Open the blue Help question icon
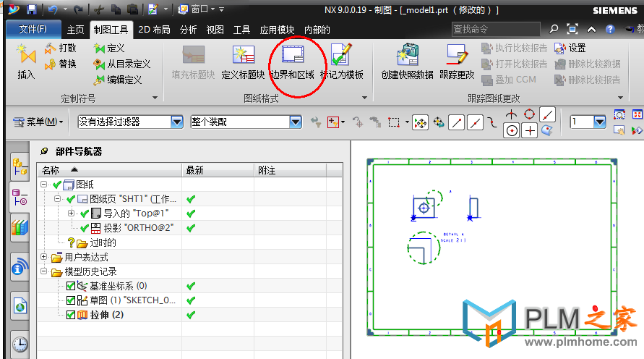This screenshot has height=359, width=644. [610, 29]
